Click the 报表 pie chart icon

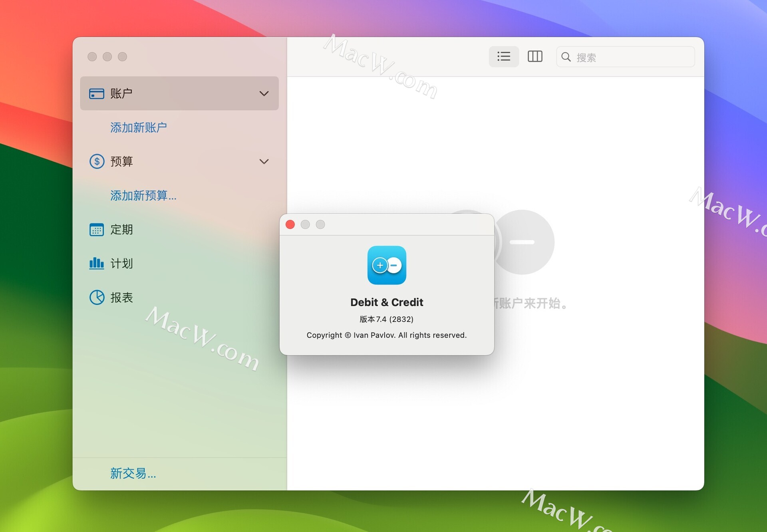coord(97,297)
